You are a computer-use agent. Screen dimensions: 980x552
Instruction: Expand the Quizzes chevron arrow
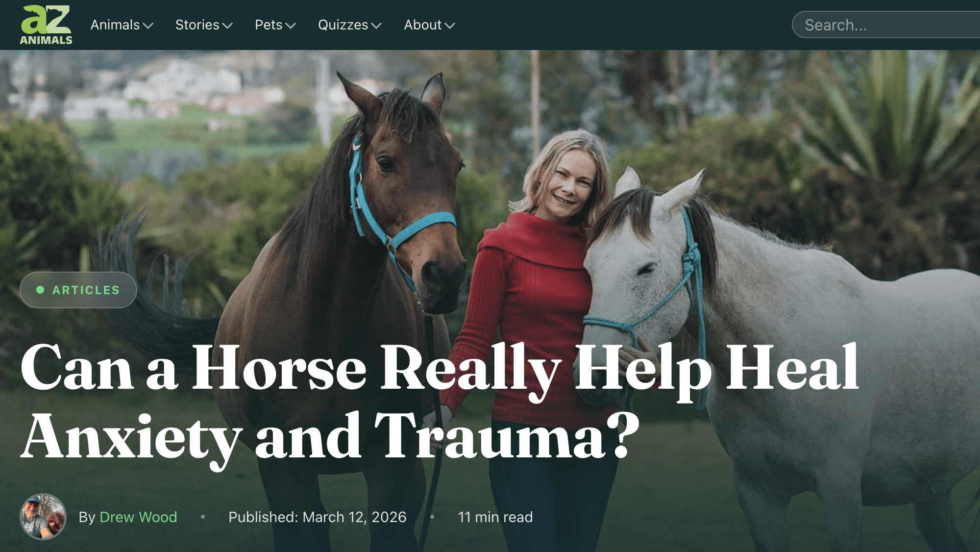point(376,25)
